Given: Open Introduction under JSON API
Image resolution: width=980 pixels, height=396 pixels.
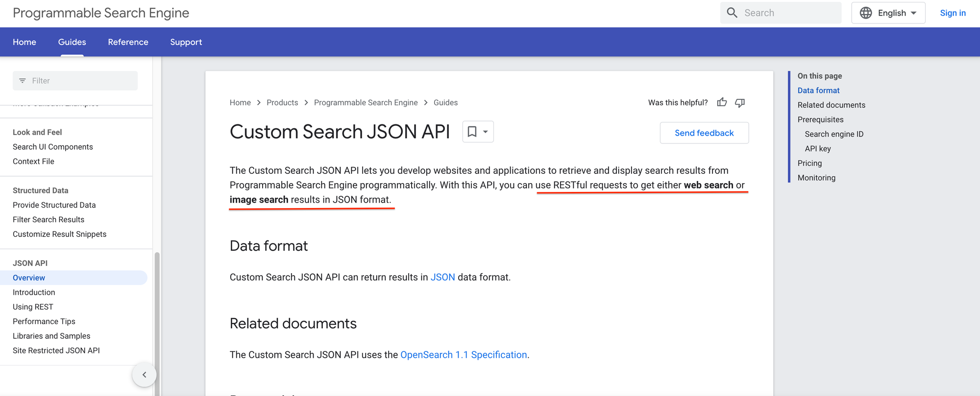Looking at the screenshot, I should (x=34, y=292).
